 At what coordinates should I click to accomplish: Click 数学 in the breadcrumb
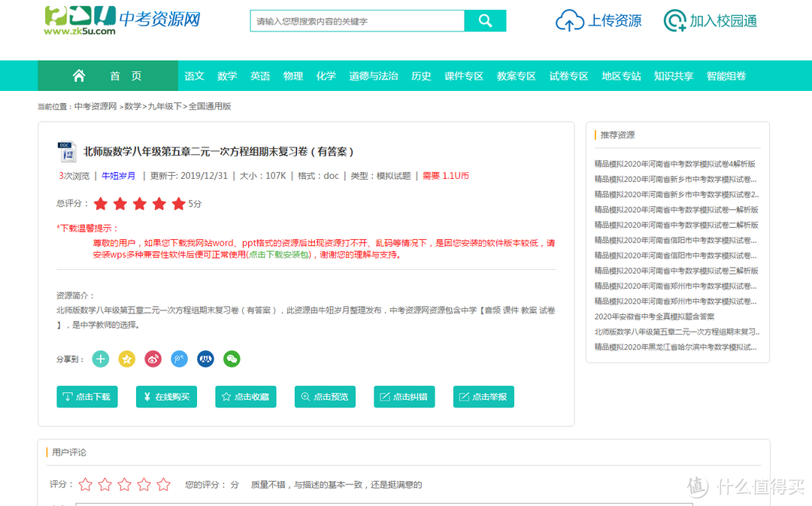point(132,106)
